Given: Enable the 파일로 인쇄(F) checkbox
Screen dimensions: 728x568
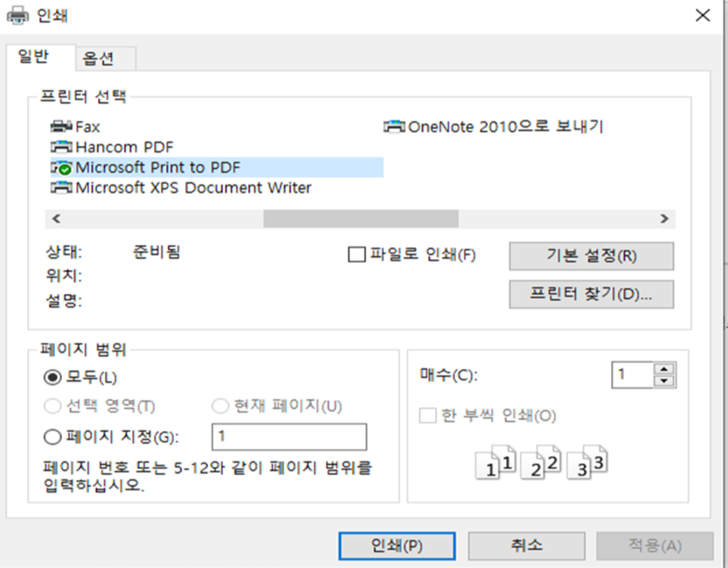Looking at the screenshot, I should [357, 254].
